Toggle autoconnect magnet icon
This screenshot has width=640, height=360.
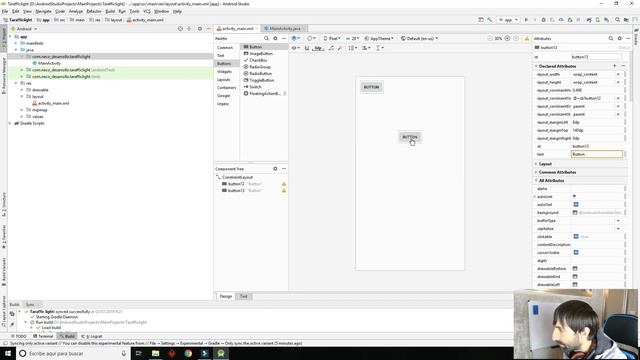pos(307,48)
